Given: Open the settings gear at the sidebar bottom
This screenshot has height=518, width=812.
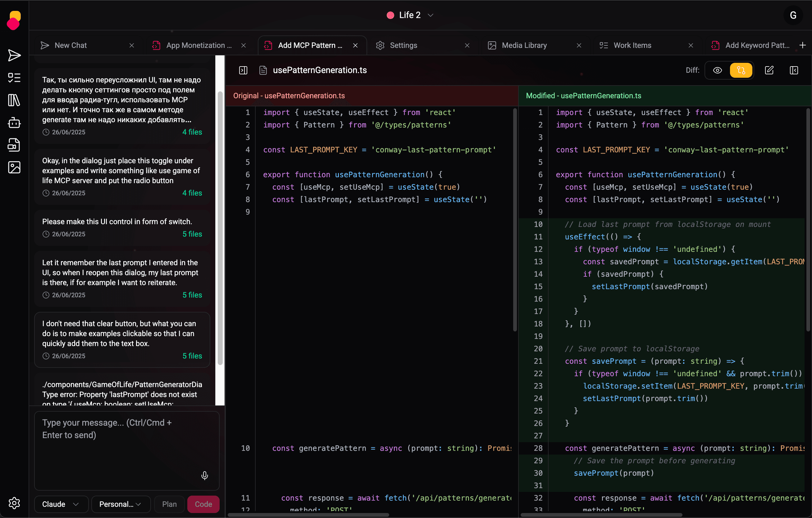Looking at the screenshot, I should coord(14,503).
